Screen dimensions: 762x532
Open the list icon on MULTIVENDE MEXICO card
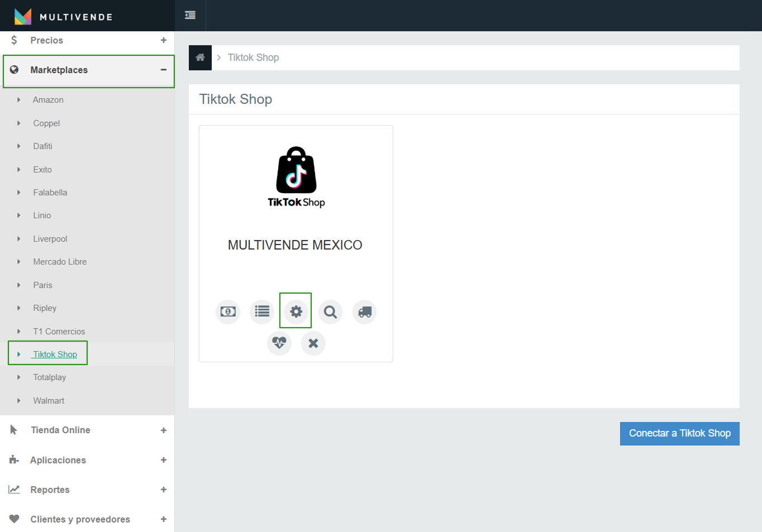point(262,311)
